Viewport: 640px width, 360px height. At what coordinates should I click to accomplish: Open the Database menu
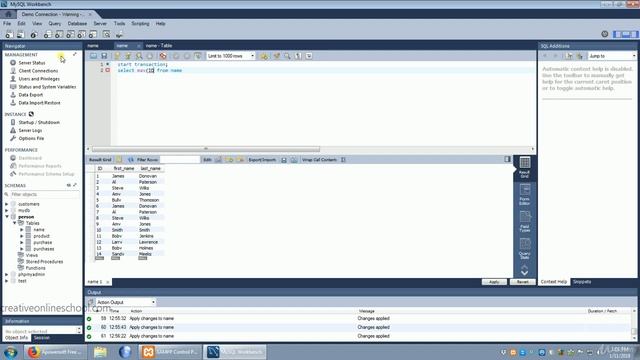(x=77, y=24)
